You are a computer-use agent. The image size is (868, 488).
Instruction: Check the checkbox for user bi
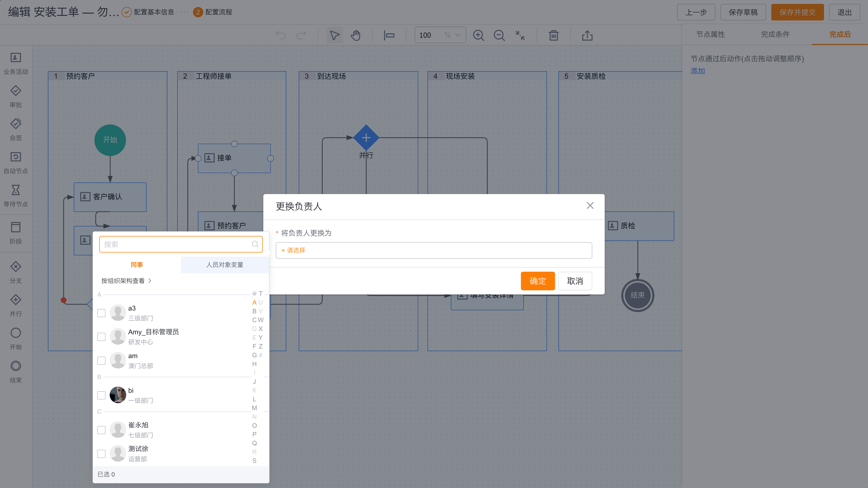point(101,395)
